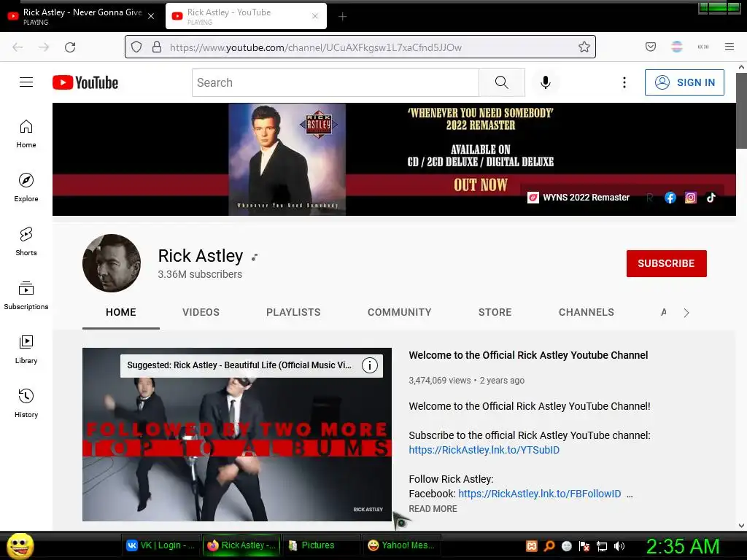Switch to the PLAYLISTS tab
This screenshot has height=560, width=747.
[293, 312]
